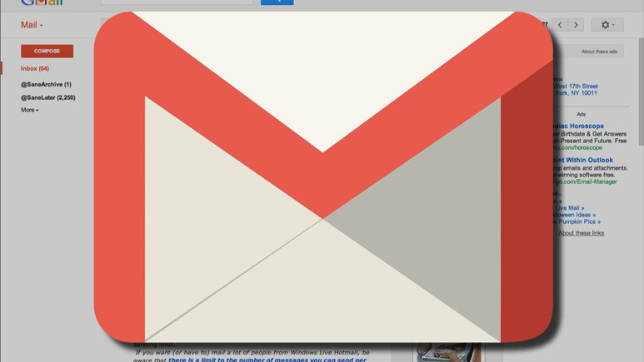Screen dimensions: 644x362
Task: Open the Live Mail » link
Action: [569, 208]
